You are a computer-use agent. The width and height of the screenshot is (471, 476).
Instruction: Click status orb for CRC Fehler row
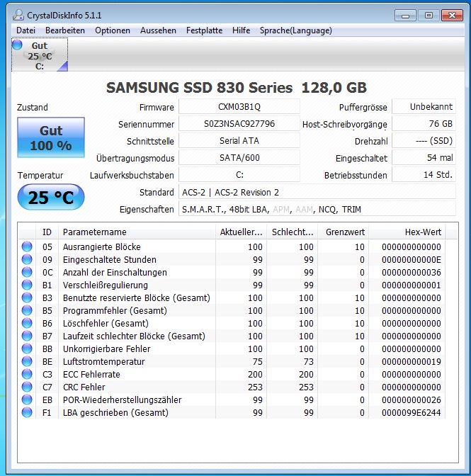(27, 387)
